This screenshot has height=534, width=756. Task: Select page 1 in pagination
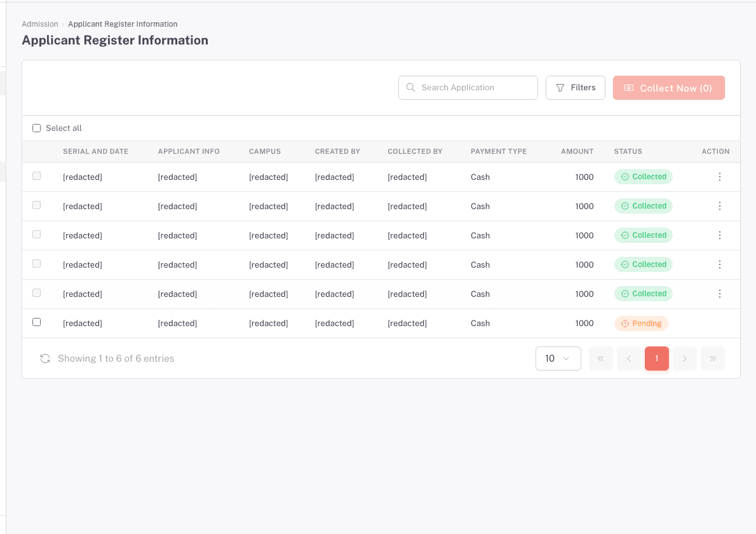coord(657,359)
